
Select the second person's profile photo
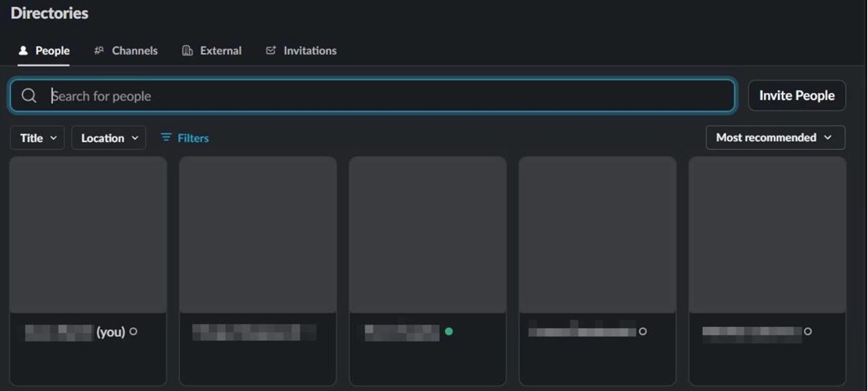click(x=258, y=235)
